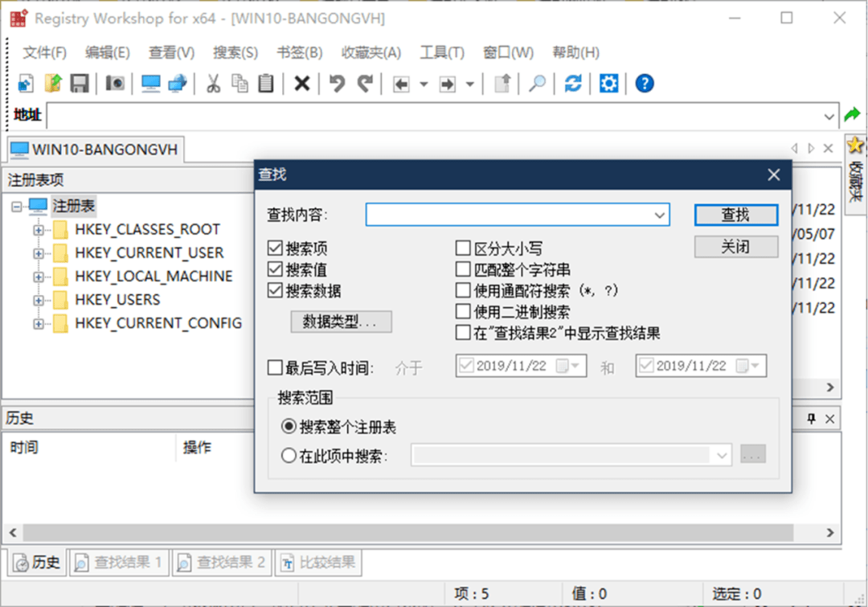Open the 查找内容 dropdown arrow
Viewport: 868px width, 607px height.
(x=659, y=215)
